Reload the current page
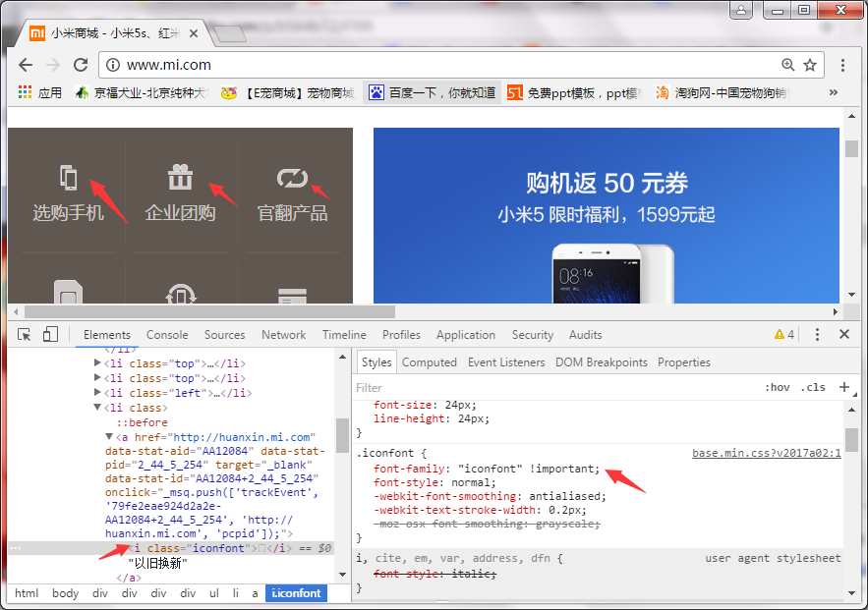The height and width of the screenshot is (610, 868). coord(81,65)
